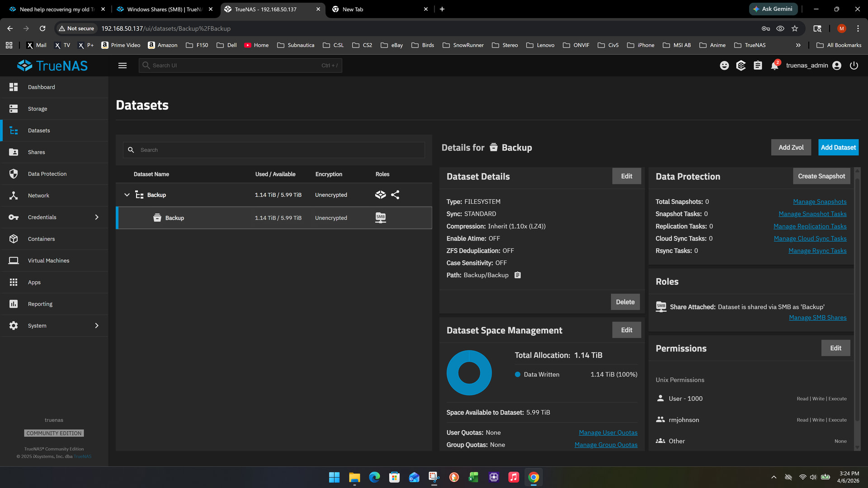Go to Shares in the sidebar
The height and width of the screenshot is (488, 868).
(54, 152)
